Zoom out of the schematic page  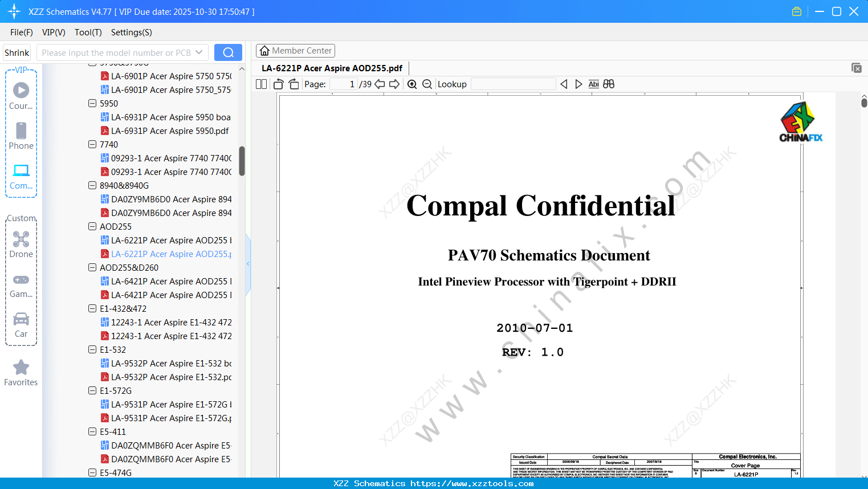pyautogui.click(x=427, y=84)
